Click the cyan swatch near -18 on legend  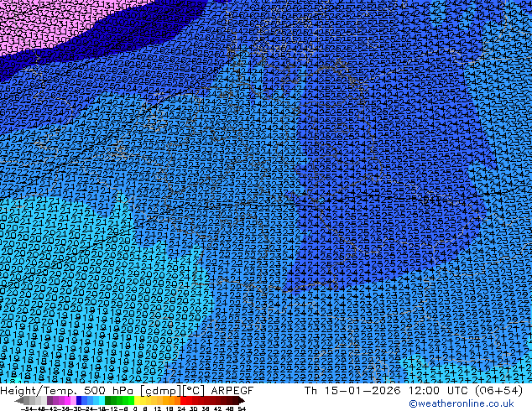point(102,400)
